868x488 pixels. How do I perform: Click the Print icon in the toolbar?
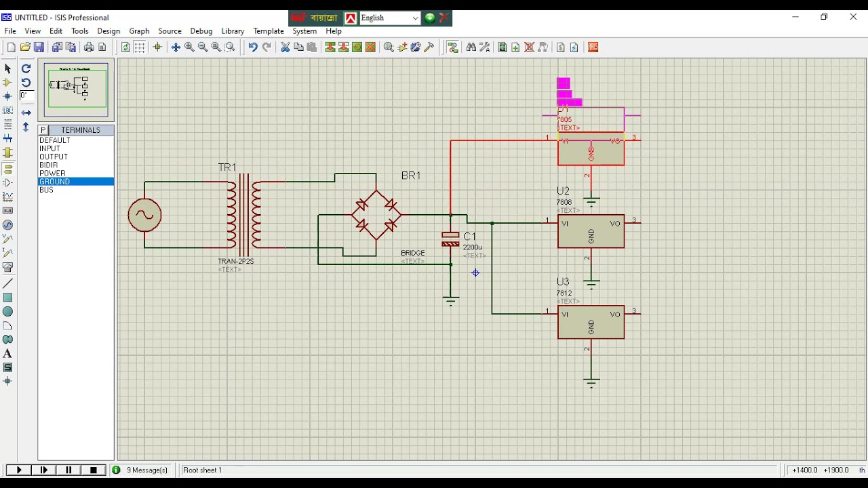[89, 47]
